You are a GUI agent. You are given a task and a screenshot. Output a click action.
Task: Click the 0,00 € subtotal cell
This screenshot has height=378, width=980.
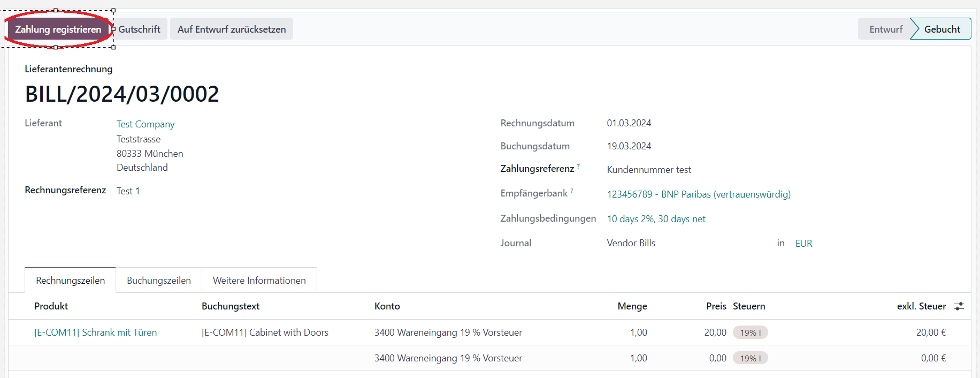[933, 358]
